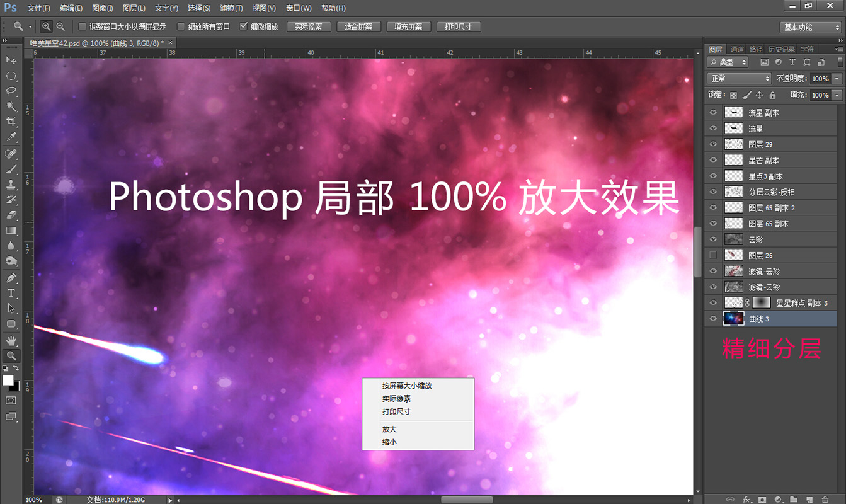Choose 按屏幕大小缩放 from context menu
846x504 pixels.
pyautogui.click(x=407, y=386)
